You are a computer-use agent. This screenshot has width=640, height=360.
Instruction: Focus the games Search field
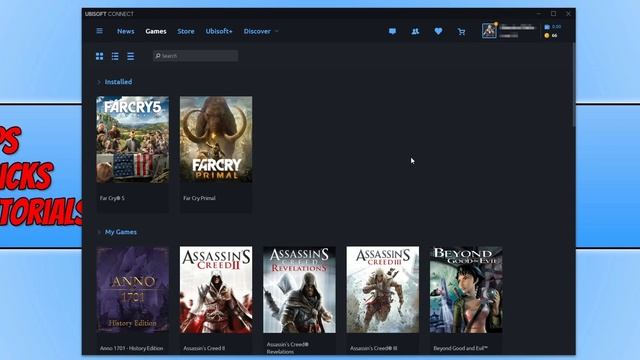tap(196, 56)
